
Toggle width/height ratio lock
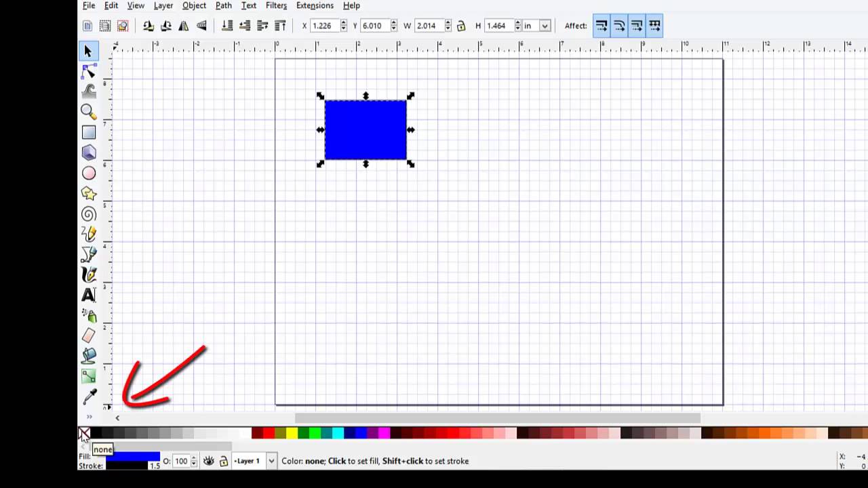[x=461, y=26]
